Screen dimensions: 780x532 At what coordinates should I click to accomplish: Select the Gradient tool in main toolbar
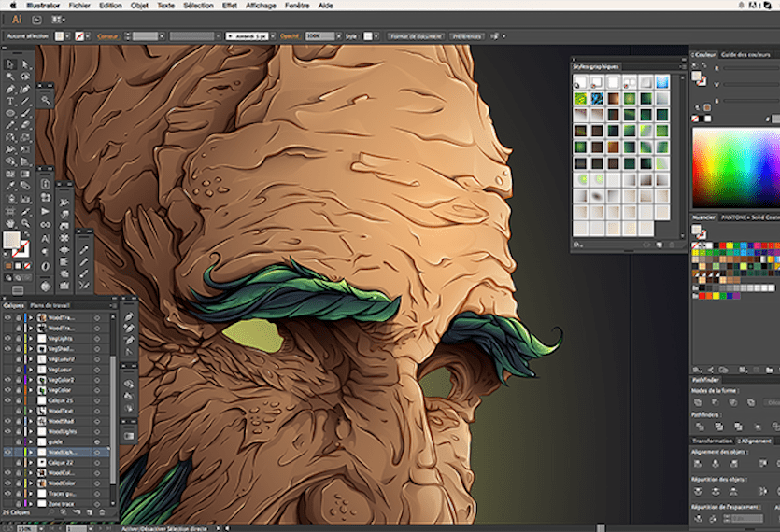(x=25, y=174)
